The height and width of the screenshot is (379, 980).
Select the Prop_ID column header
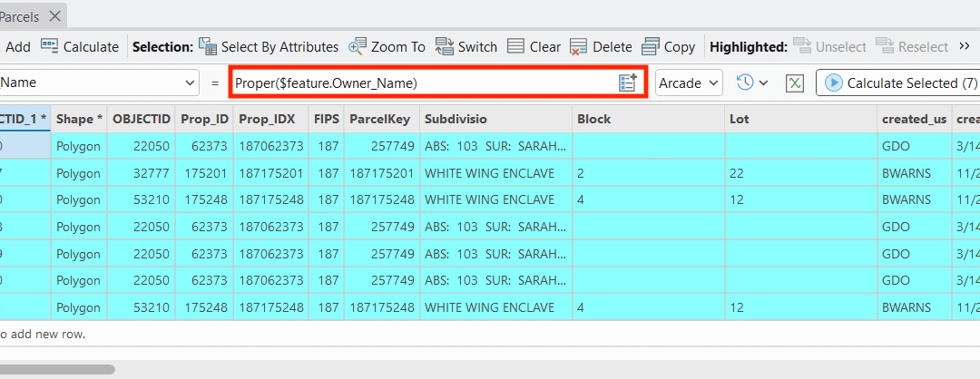point(204,119)
